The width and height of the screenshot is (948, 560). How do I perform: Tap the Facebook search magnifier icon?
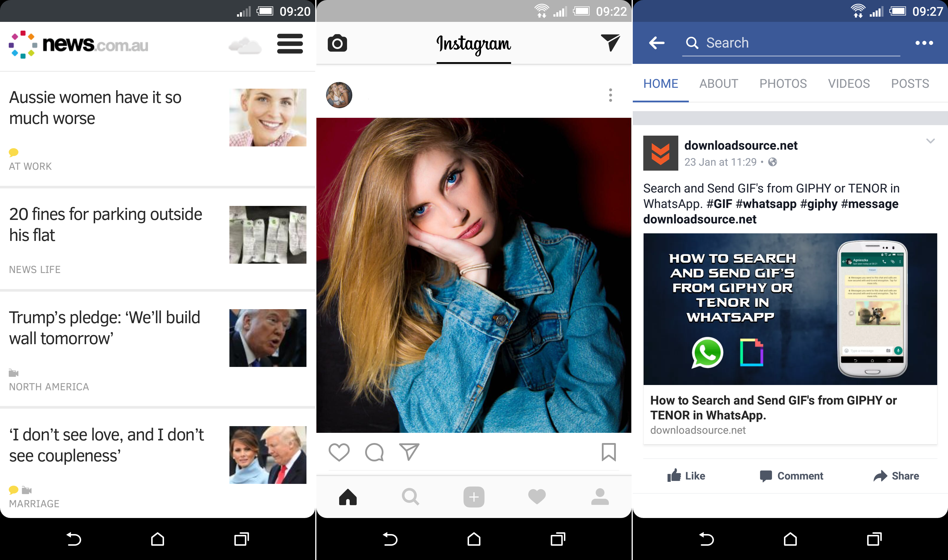click(x=692, y=43)
